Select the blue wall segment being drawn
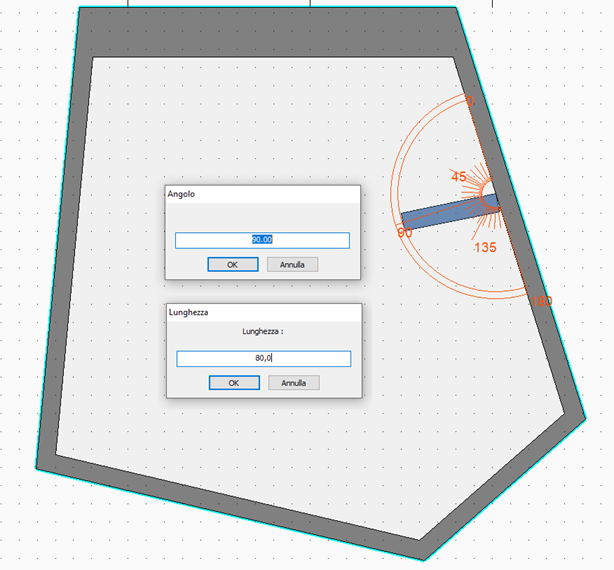The image size is (614, 570). (449, 212)
